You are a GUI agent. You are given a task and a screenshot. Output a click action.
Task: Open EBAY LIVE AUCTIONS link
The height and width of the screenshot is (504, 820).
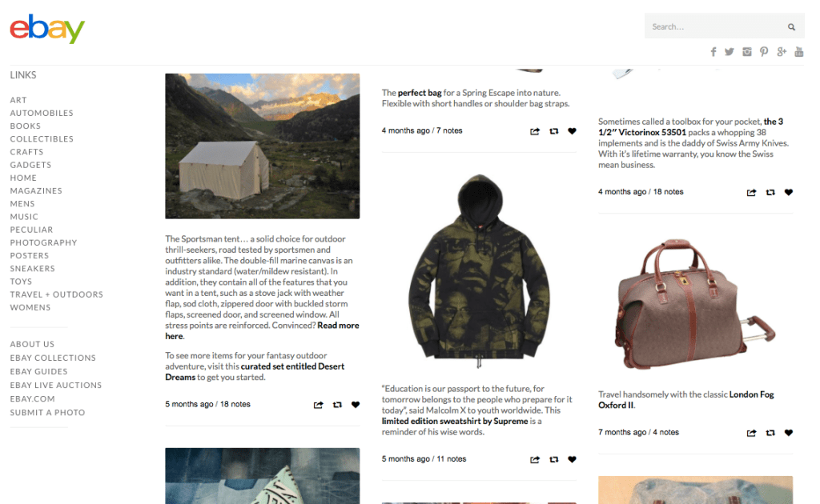click(56, 386)
